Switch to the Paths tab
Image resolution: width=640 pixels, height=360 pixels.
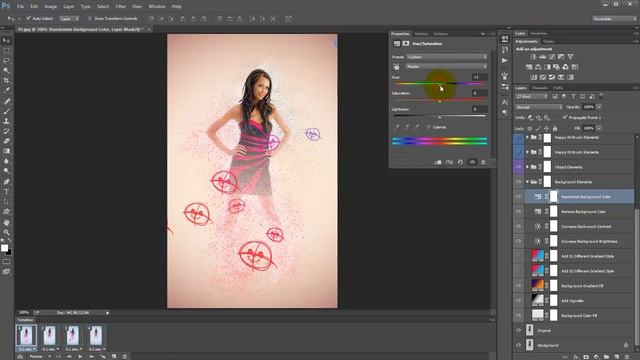(x=558, y=88)
